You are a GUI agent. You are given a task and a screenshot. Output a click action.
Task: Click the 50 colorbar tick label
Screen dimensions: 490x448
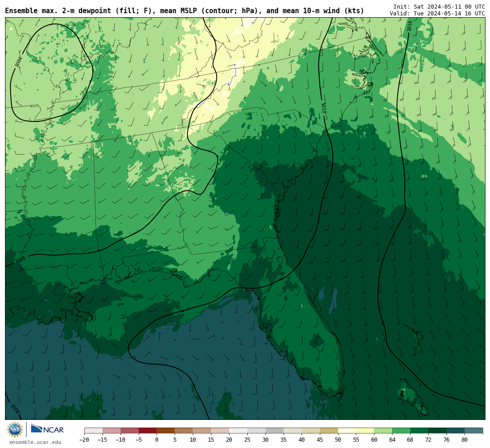click(338, 440)
